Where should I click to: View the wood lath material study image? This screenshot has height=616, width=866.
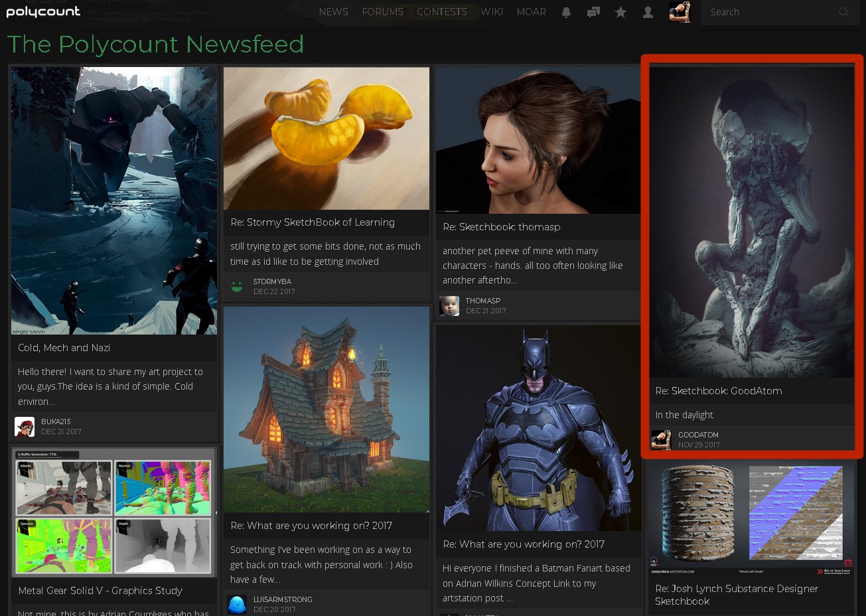click(752, 520)
